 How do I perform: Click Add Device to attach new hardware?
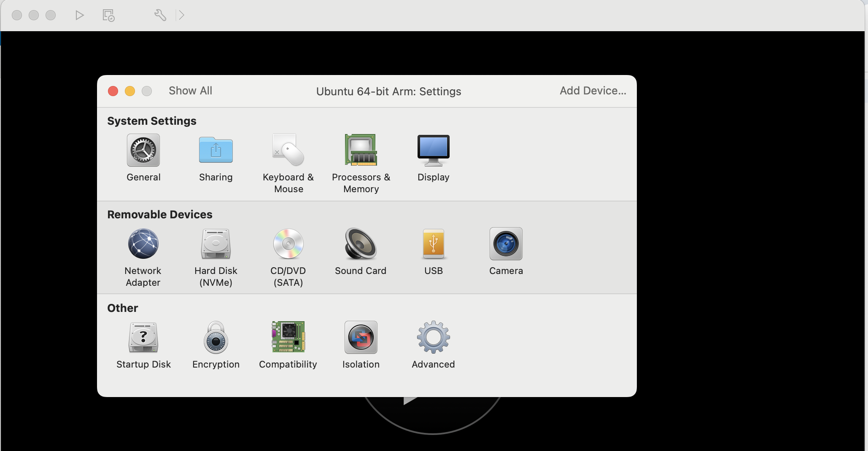tap(593, 91)
